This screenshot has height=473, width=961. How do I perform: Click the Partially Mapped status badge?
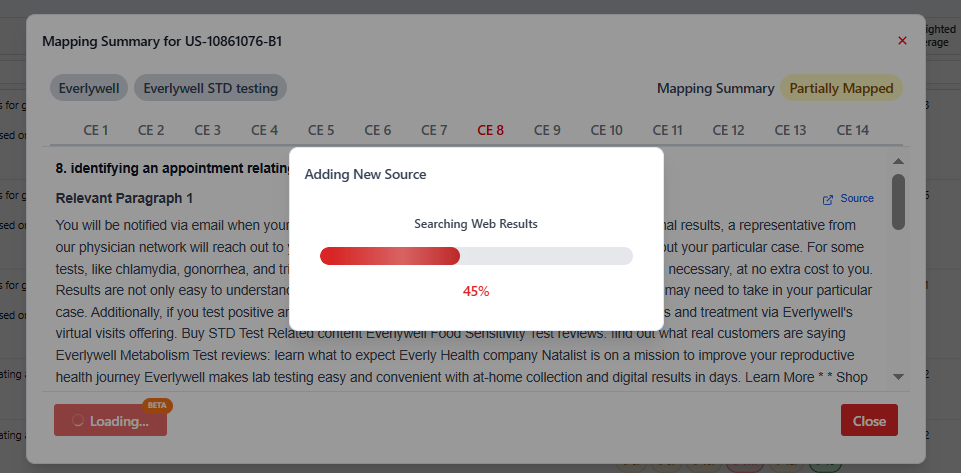(x=841, y=88)
